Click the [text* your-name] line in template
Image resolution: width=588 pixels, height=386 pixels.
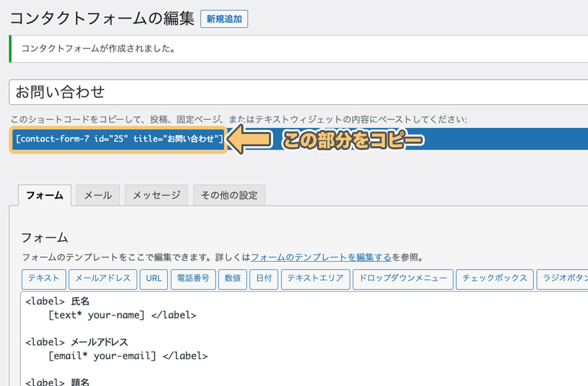[x=122, y=315]
